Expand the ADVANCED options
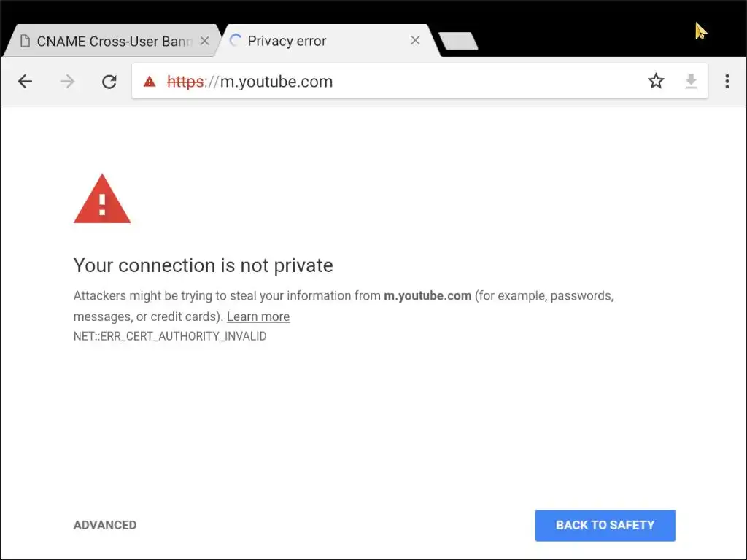 point(105,525)
